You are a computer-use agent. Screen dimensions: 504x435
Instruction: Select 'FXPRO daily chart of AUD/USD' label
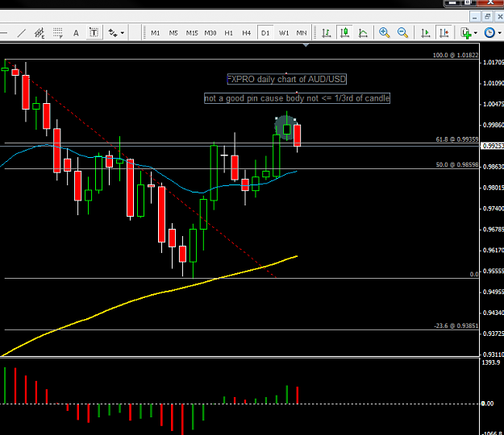(287, 79)
